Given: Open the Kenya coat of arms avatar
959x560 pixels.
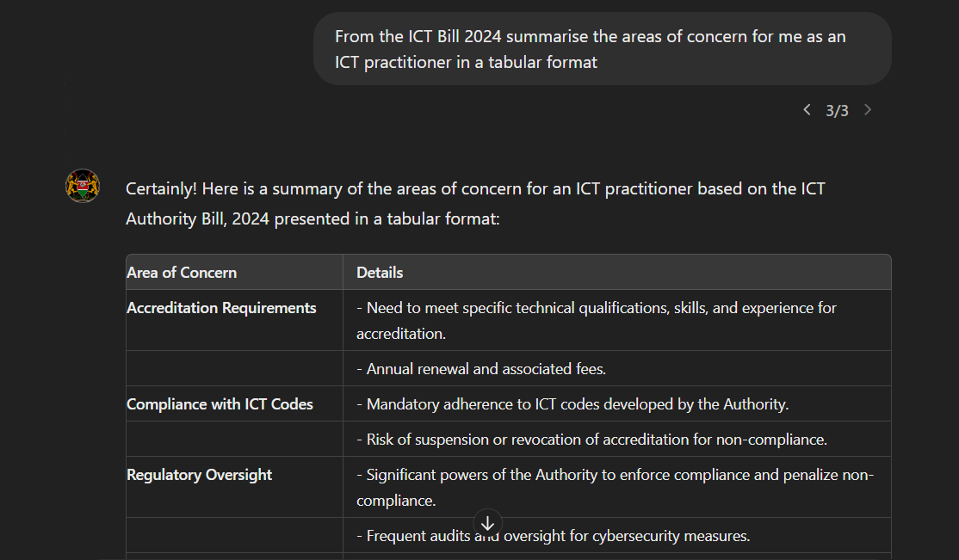Looking at the screenshot, I should (83, 186).
